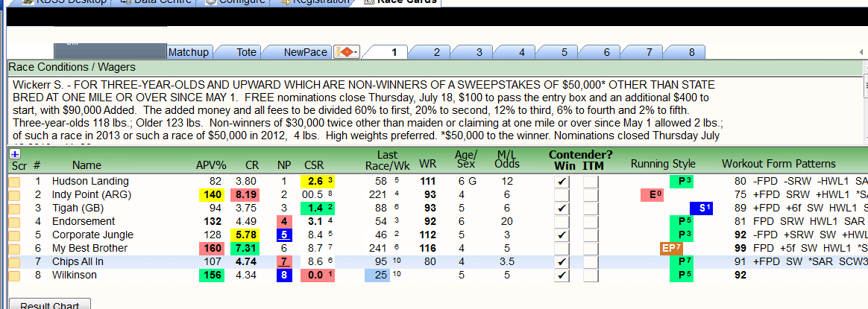Open the red diamond icon dropdown
The image size is (868, 309).
click(347, 52)
